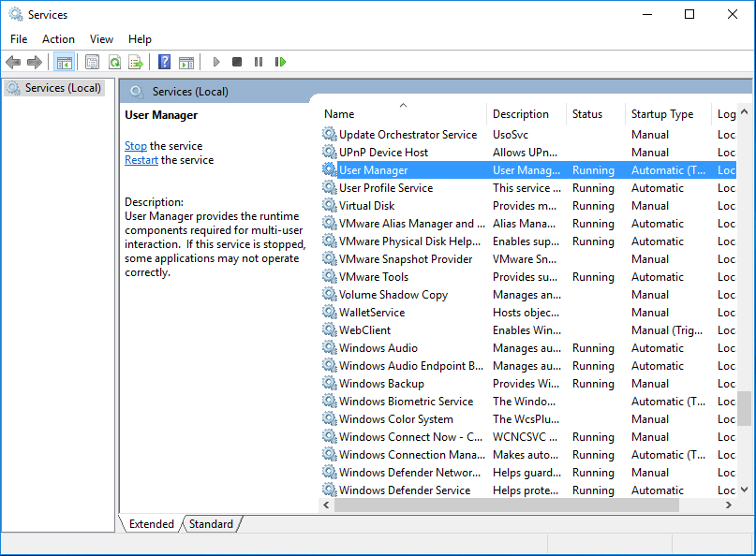The height and width of the screenshot is (556, 756).
Task: Click the Restart the service link
Action: point(141,160)
